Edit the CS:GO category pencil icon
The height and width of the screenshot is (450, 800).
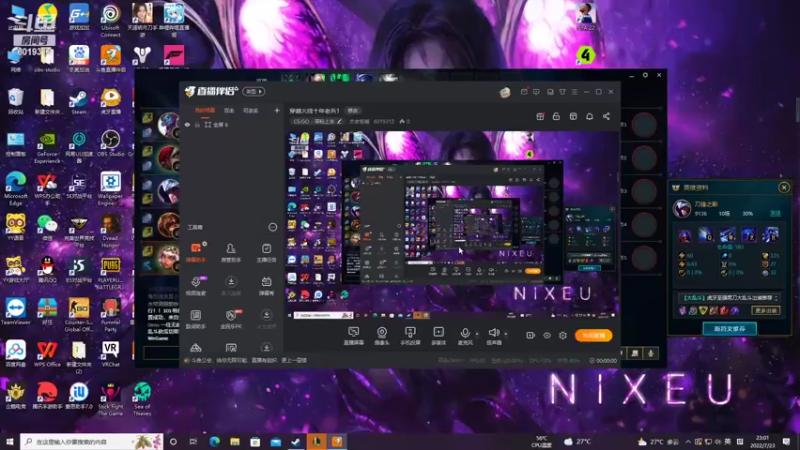point(339,121)
